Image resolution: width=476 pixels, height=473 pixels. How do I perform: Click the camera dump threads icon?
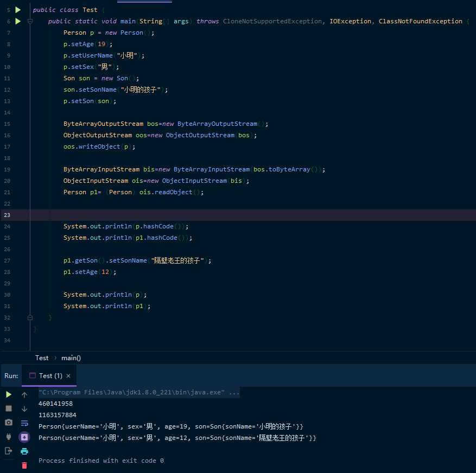click(x=9, y=423)
